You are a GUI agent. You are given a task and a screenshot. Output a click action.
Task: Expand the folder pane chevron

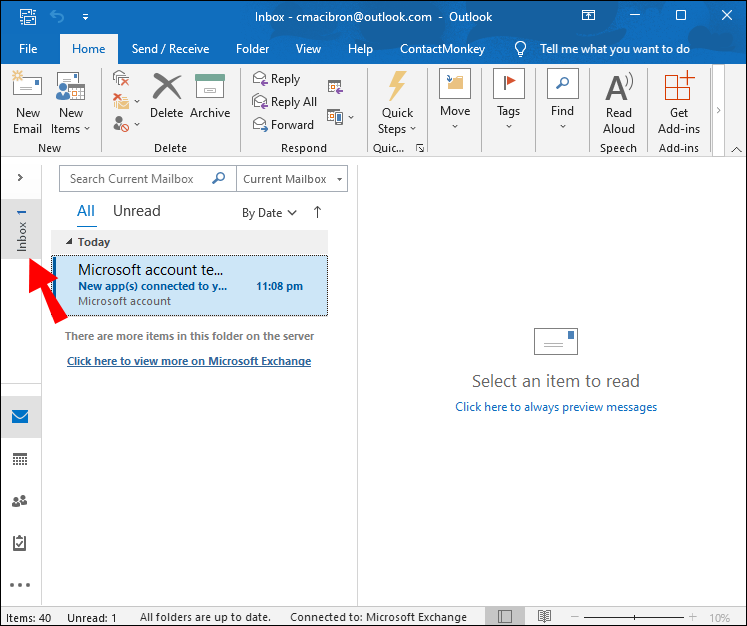pyautogui.click(x=20, y=178)
